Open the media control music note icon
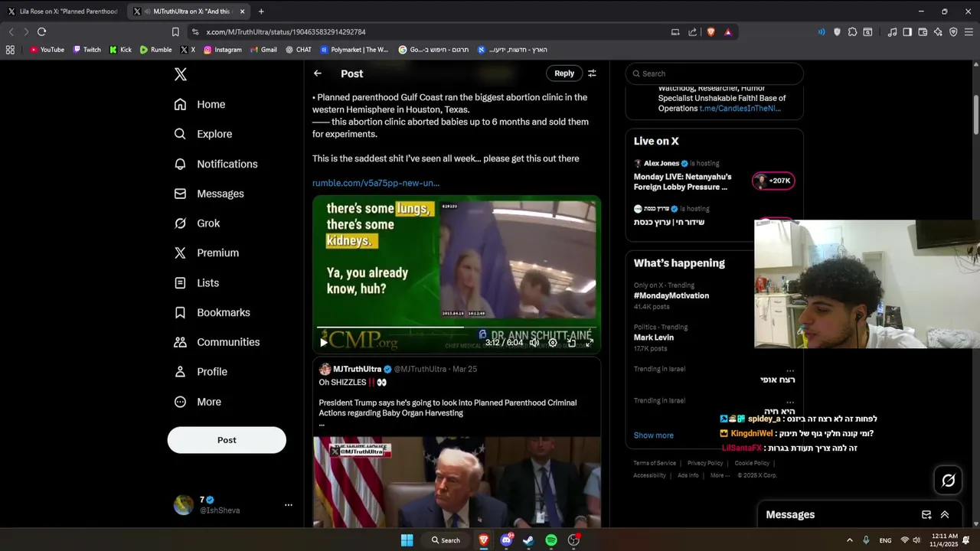The height and width of the screenshot is (551, 980). pos(892,32)
